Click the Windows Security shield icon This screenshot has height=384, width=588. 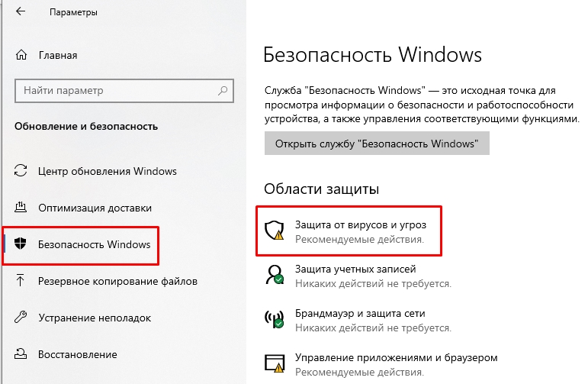(21, 244)
